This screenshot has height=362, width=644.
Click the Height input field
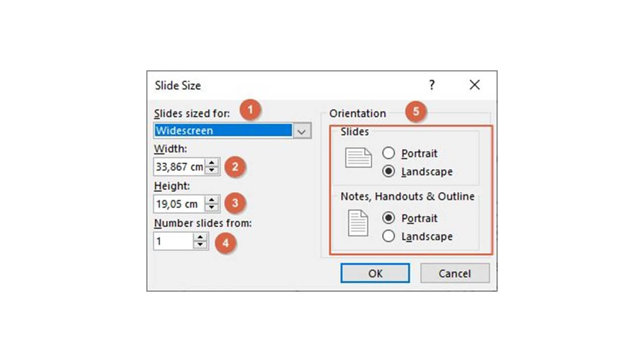179,204
